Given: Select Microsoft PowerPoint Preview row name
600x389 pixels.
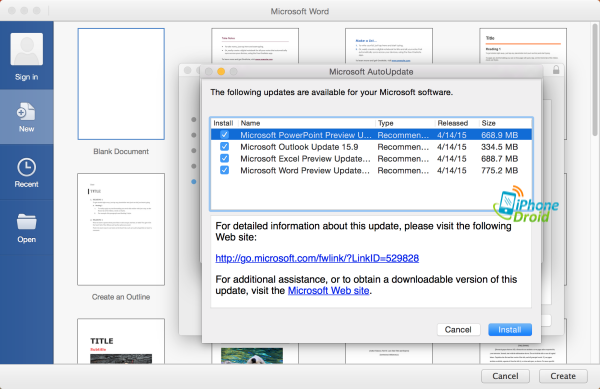Looking at the screenshot, I should (x=306, y=135).
